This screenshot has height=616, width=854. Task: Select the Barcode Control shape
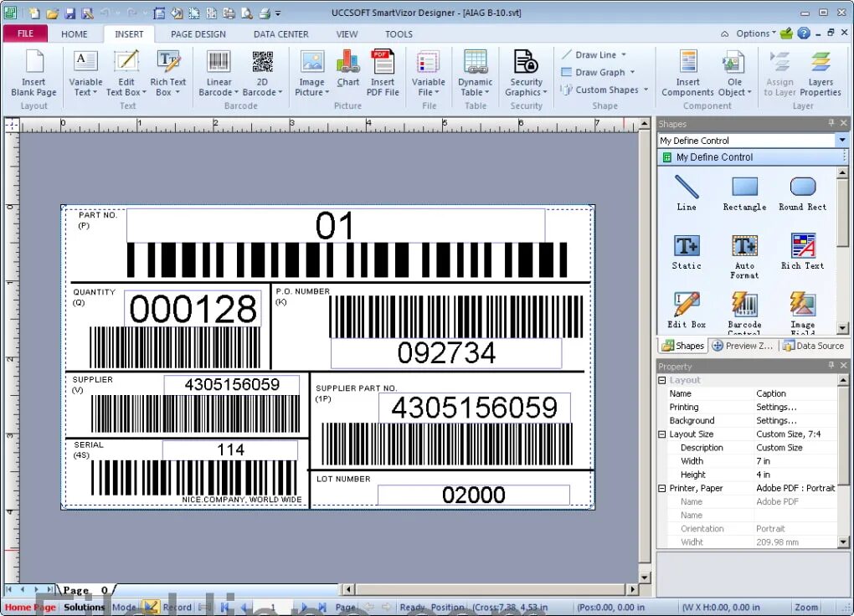tap(744, 313)
